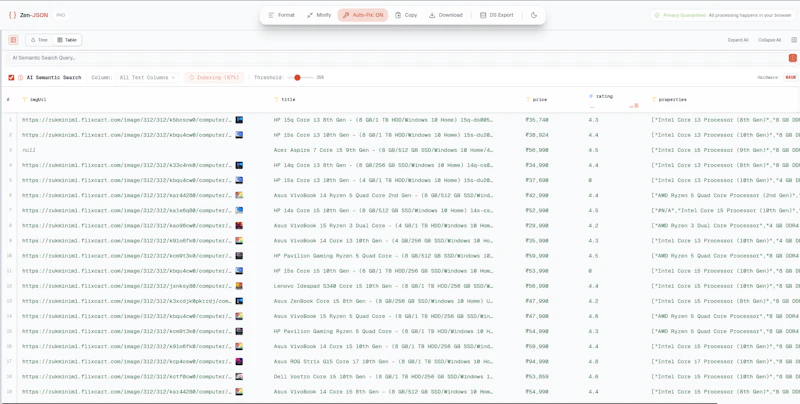Click the Minify toolbar button
This screenshot has height=404, width=800.
click(319, 15)
